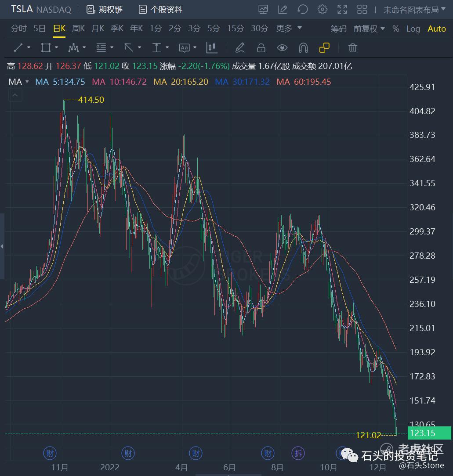Switch to the 月K monthly tab

(98, 29)
